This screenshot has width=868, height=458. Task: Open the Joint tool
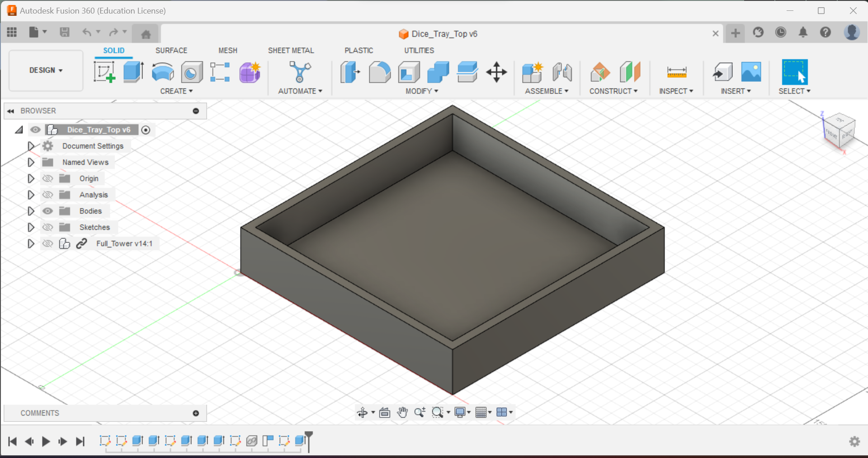pyautogui.click(x=562, y=72)
